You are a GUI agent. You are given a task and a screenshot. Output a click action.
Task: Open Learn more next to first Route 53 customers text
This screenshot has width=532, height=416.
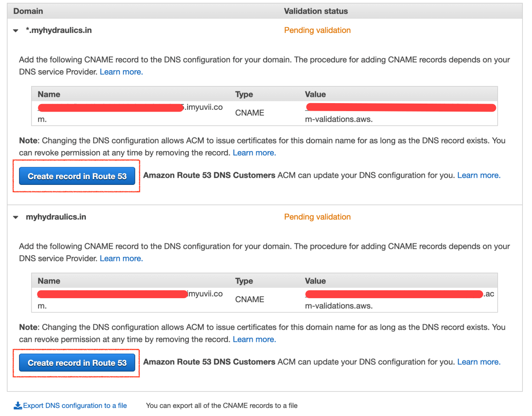click(x=479, y=176)
